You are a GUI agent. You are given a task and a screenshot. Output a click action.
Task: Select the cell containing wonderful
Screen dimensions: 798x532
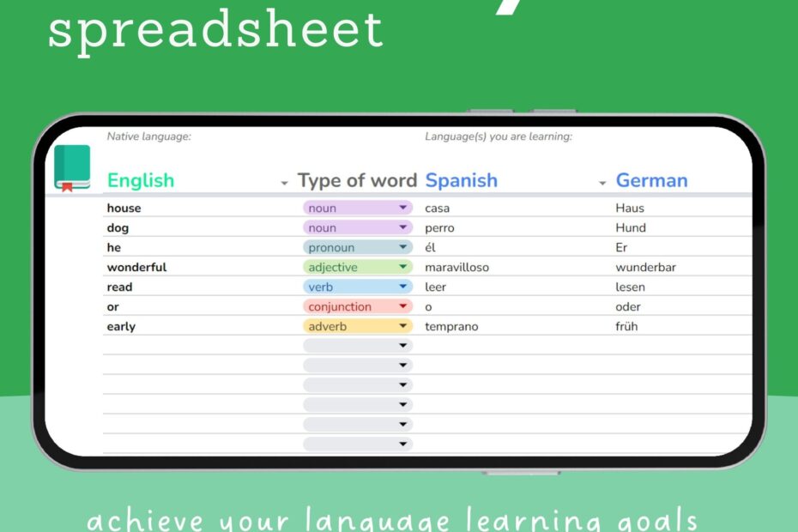[x=137, y=267]
